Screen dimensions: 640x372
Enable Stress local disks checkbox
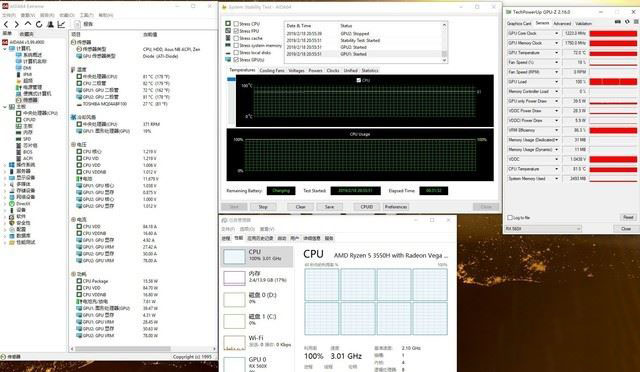[x=236, y=53]
